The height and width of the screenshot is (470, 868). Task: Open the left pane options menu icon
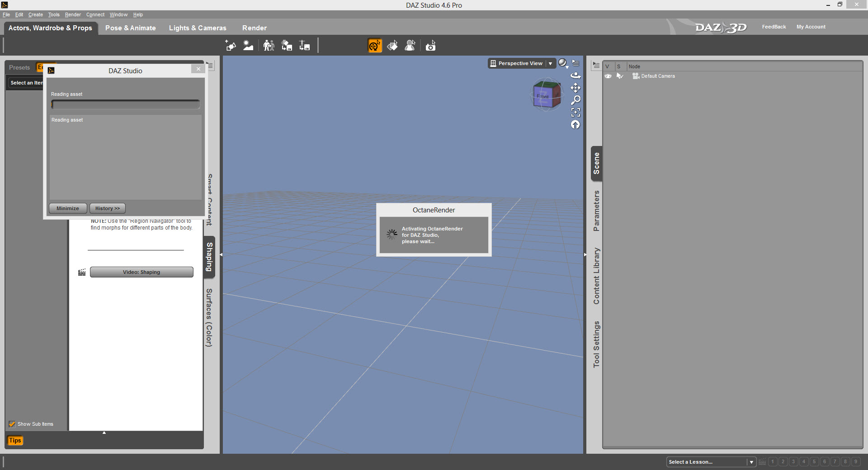(210, 66)
